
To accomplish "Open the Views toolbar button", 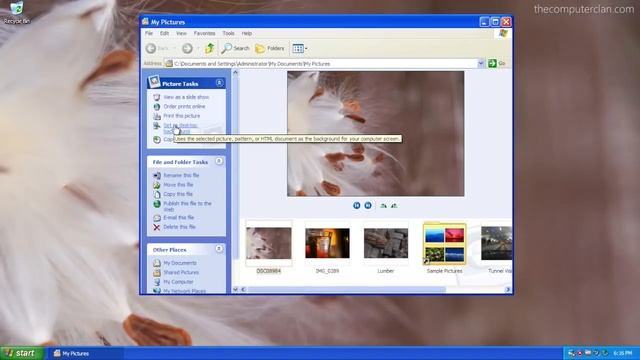I will click(298, 48).
